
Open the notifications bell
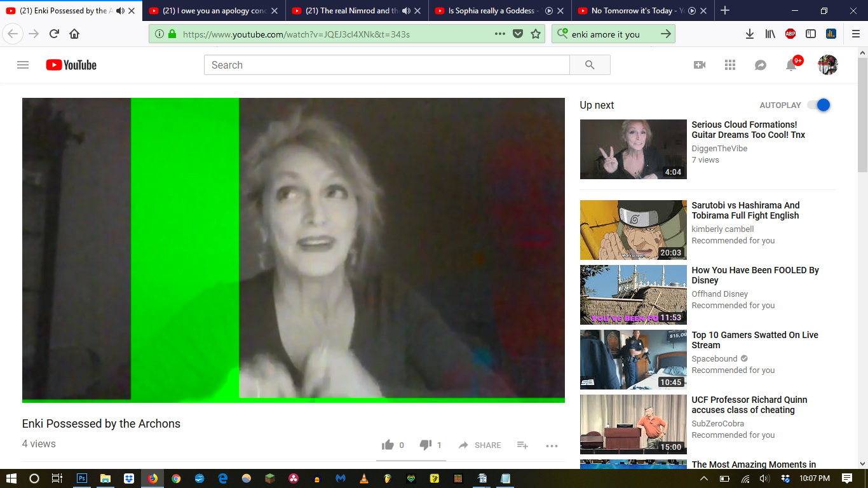tap(791, 65)
